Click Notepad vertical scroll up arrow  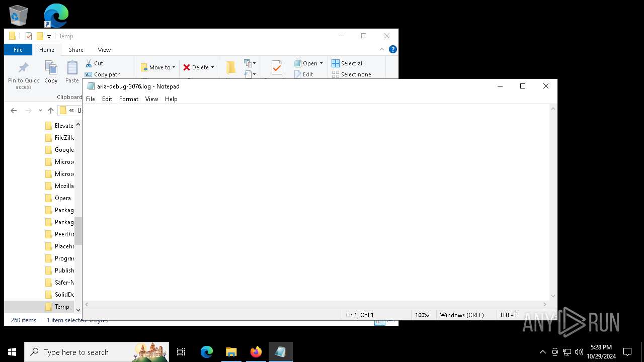pyautogui.click(x=553, y=109)
